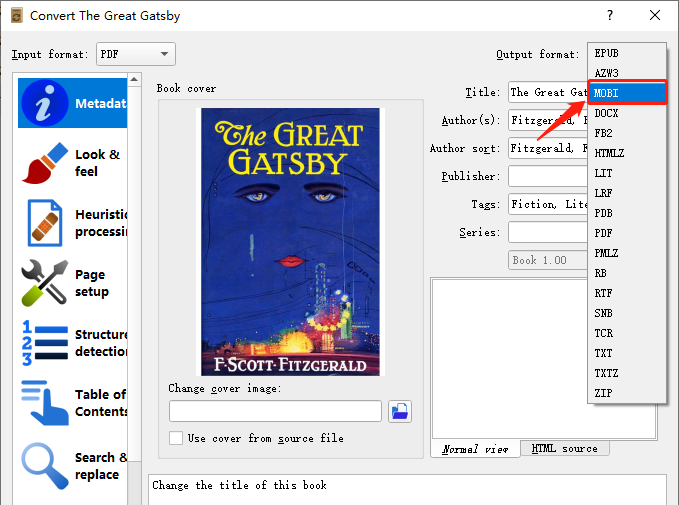Choose FB2 output format
The image size is (679, 505).
[627, 133]
